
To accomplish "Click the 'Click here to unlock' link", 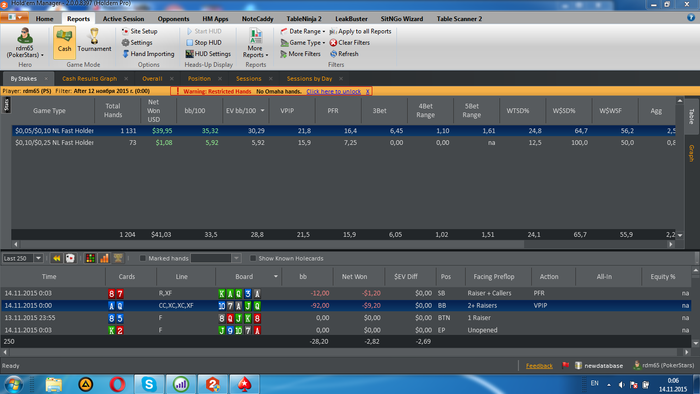I will 333,91.
